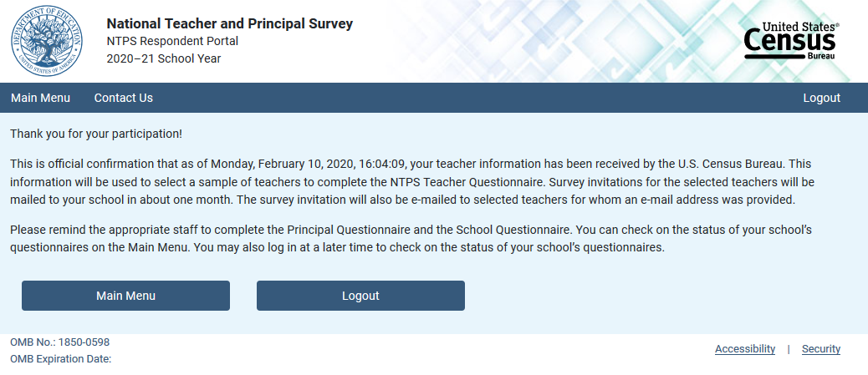Click the large Logout button below the message

(x=360, y=296)
